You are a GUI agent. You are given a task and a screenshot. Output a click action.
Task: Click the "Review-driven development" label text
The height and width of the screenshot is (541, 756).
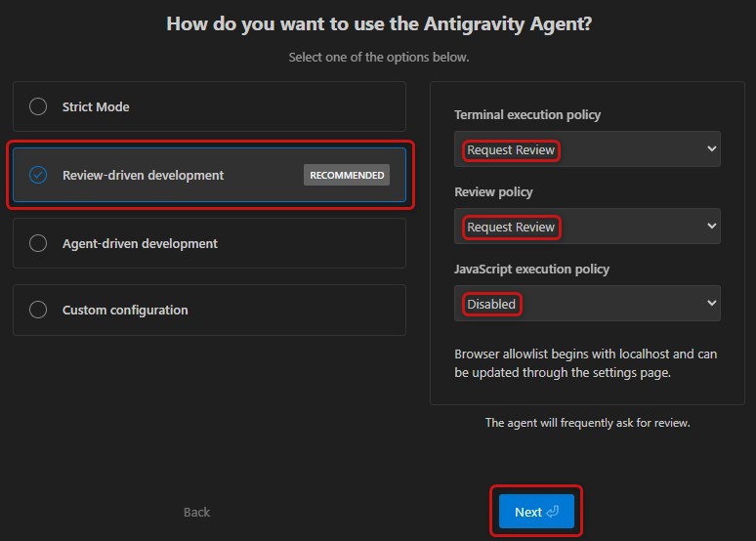click(x=143, y=176)
